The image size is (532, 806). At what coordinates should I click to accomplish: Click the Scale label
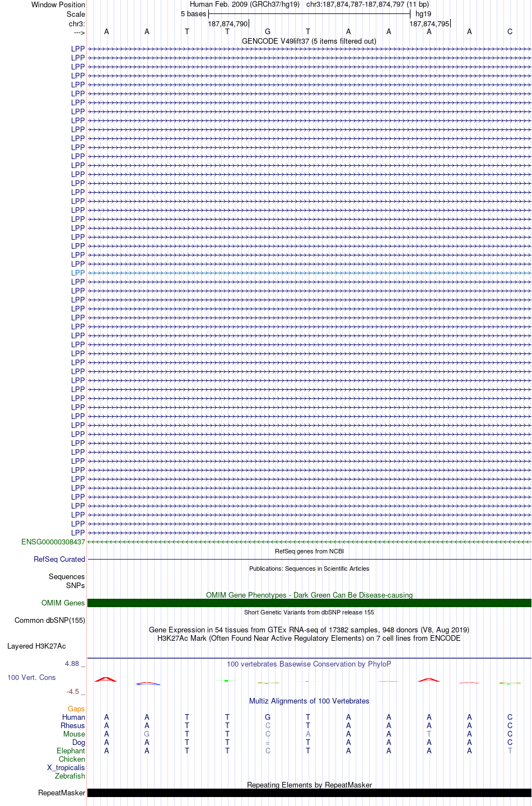[76, 14]
